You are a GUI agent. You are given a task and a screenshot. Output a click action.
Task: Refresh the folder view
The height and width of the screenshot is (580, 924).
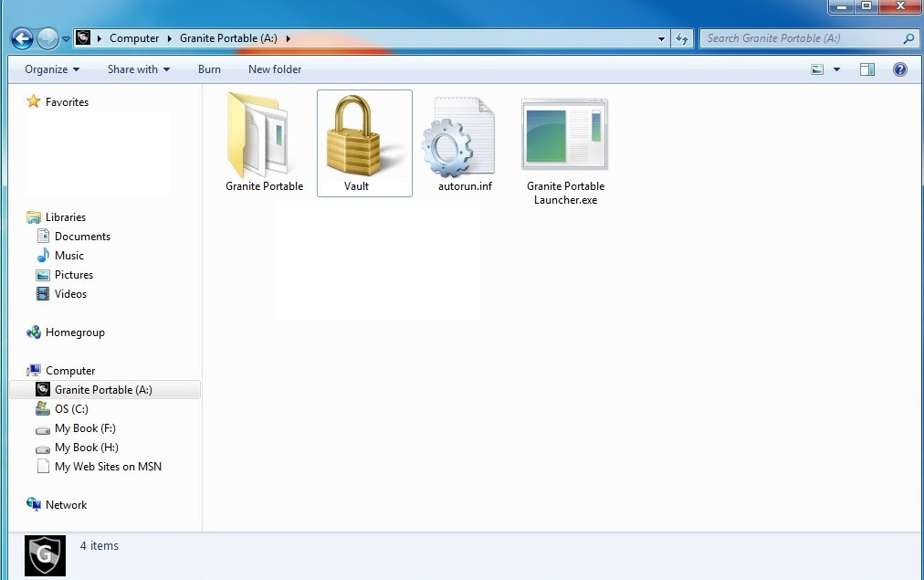682,39
